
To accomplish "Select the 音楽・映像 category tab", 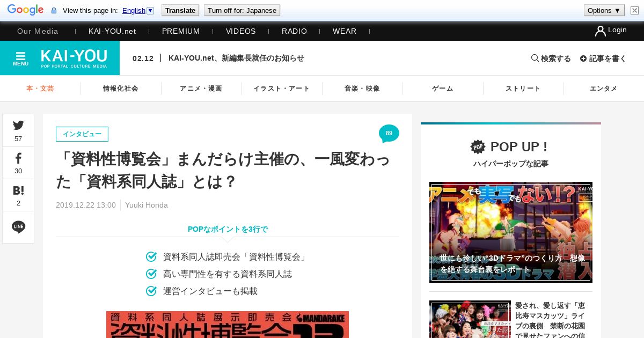I will 362,89.
